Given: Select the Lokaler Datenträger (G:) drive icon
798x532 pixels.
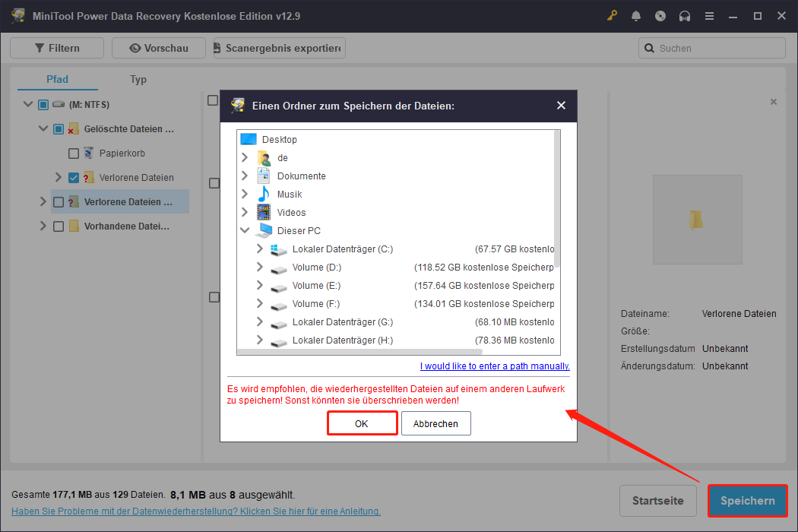Looking at the screenshot, I should point(278,324).
